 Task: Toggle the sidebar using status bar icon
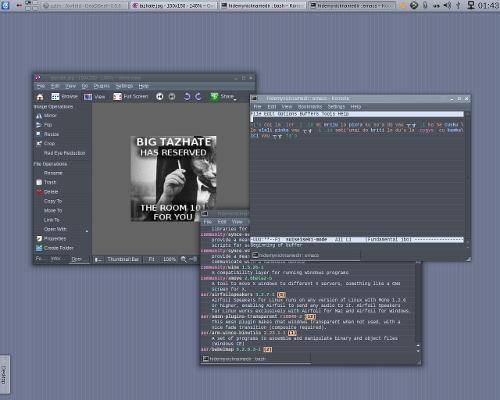click(x=98, y=259)
